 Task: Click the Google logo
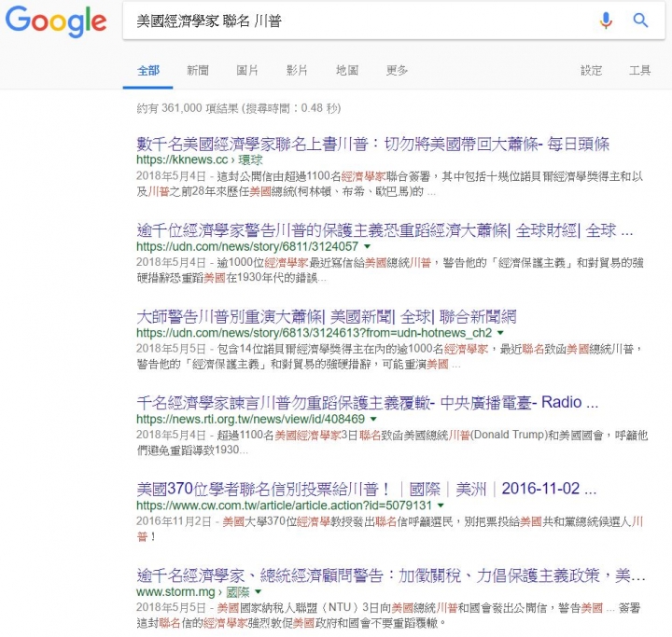(x=56, y=21)
